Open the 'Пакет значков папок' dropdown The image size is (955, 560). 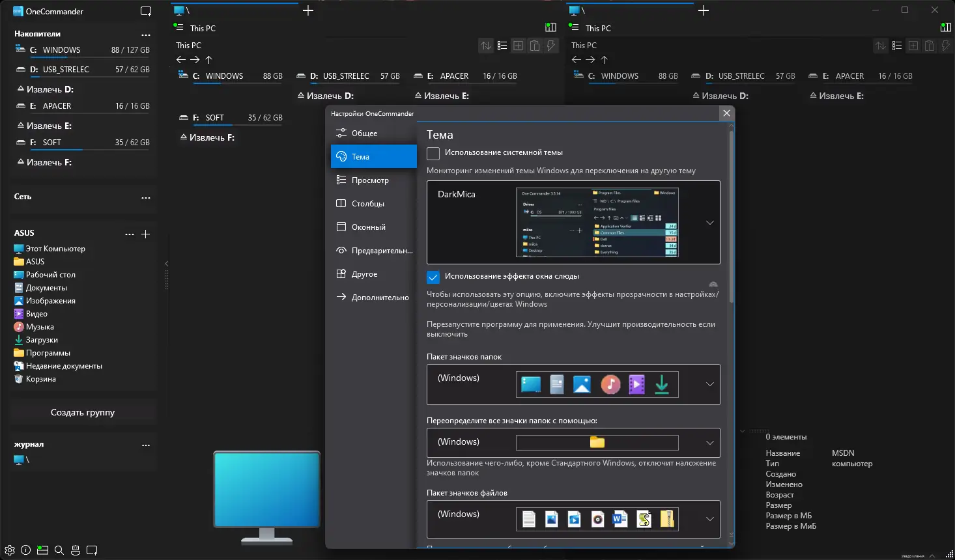click(x=709, y=384)
